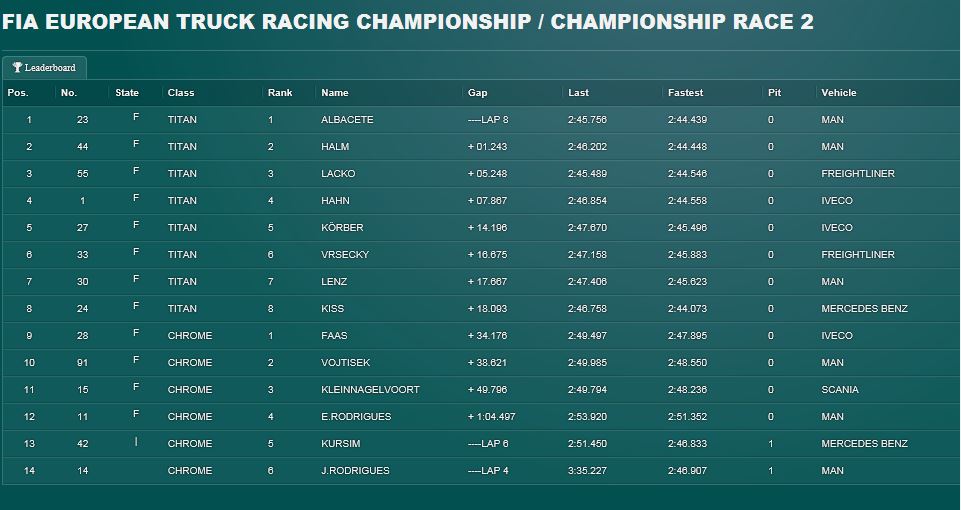The image size is (961, 510).
Task: Click the finish flag state for KISS
Action: (136, 305)
